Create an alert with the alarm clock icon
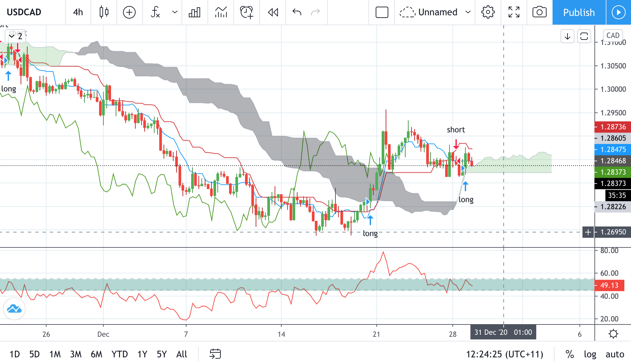The width and height of the screenshot is (631, 364). [247, 12]
